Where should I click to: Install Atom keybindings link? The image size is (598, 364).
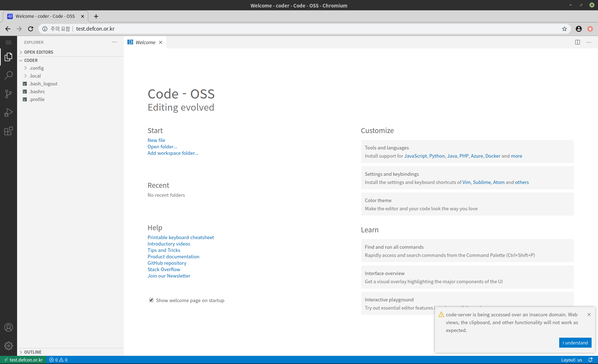click(x=499, y=182)
